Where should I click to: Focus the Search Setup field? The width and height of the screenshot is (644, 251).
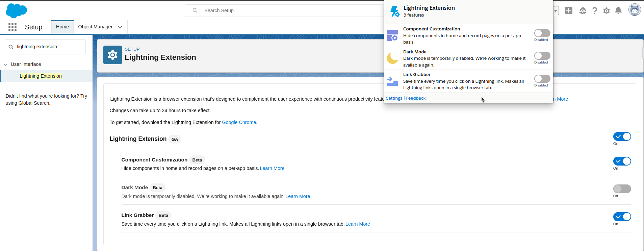coord(284,10)
